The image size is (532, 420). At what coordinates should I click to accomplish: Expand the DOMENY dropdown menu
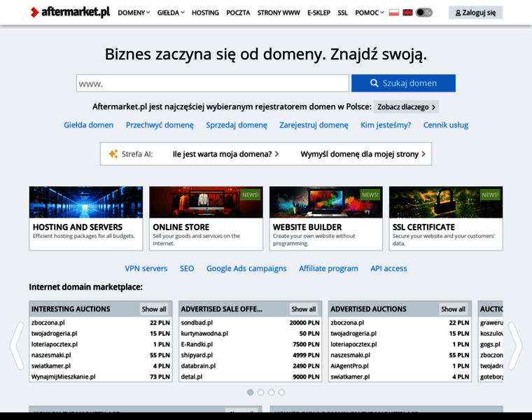coord(134,13)
